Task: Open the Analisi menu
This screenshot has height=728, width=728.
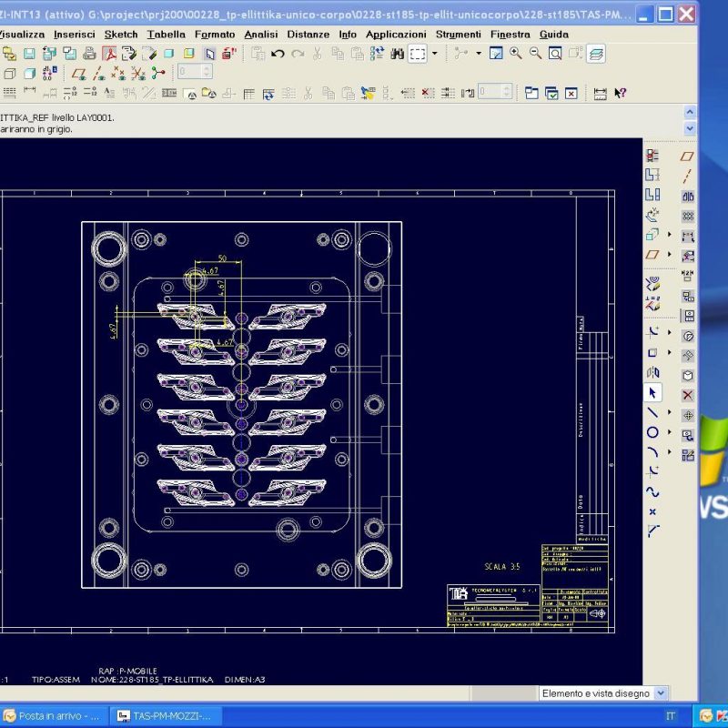Action: tap(261, 35)
